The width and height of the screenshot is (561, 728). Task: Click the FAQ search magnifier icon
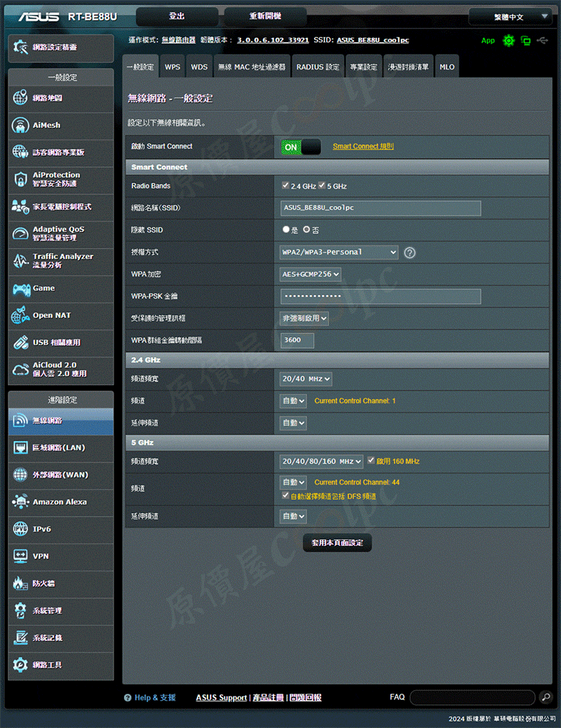pyautogui.click(x=546, y=697)
